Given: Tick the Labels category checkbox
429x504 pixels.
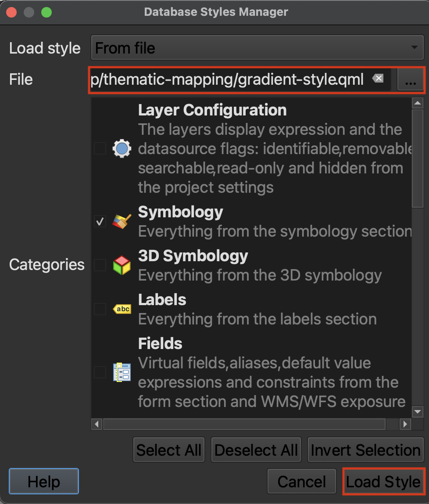Looking at the screenshot, I should pyautogui.click(x=100, y=309).
